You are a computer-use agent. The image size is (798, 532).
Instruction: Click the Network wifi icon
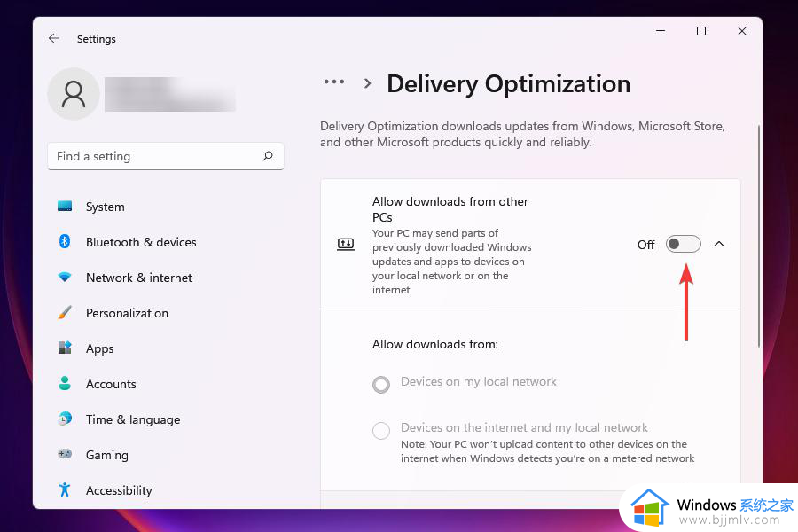[x=65, y=277]
